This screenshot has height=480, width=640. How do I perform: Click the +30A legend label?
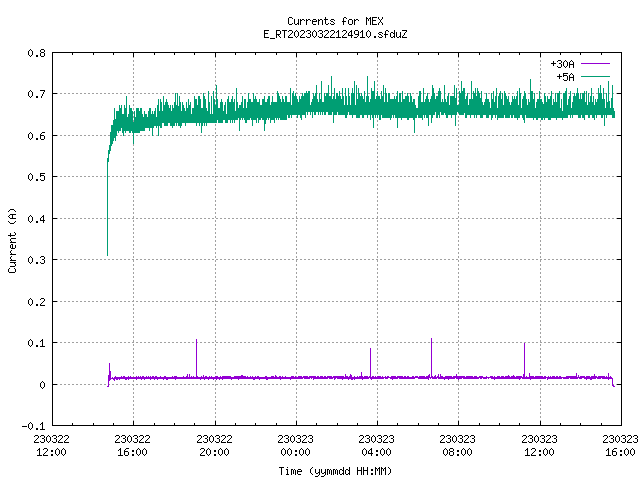562,64
